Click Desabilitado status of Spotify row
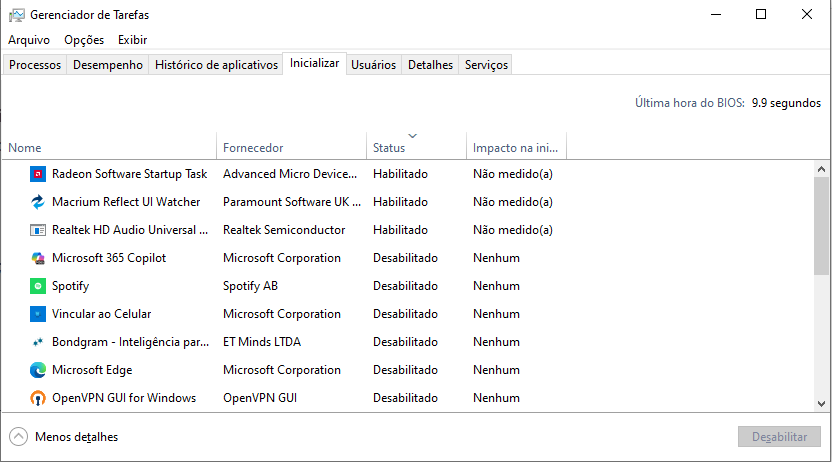The width and height of the screenshot is (832, 462). click(405, 286)
